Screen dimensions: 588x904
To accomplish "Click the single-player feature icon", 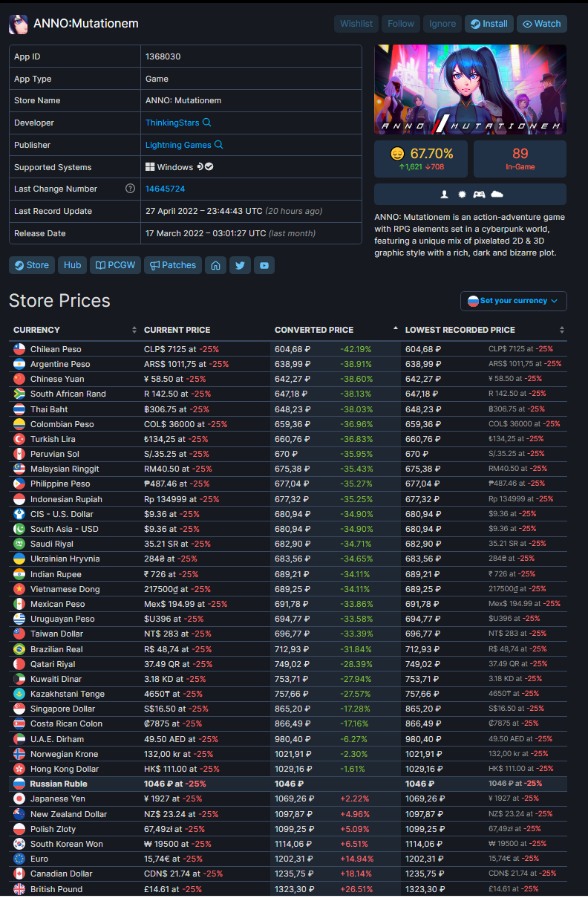I will pyautogui.click(x=445, y=194).
